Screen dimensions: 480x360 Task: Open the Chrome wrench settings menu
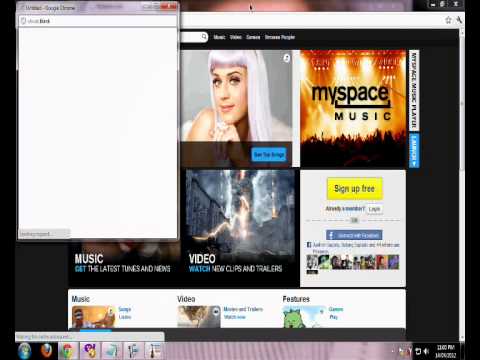click(x=459, y=20)
